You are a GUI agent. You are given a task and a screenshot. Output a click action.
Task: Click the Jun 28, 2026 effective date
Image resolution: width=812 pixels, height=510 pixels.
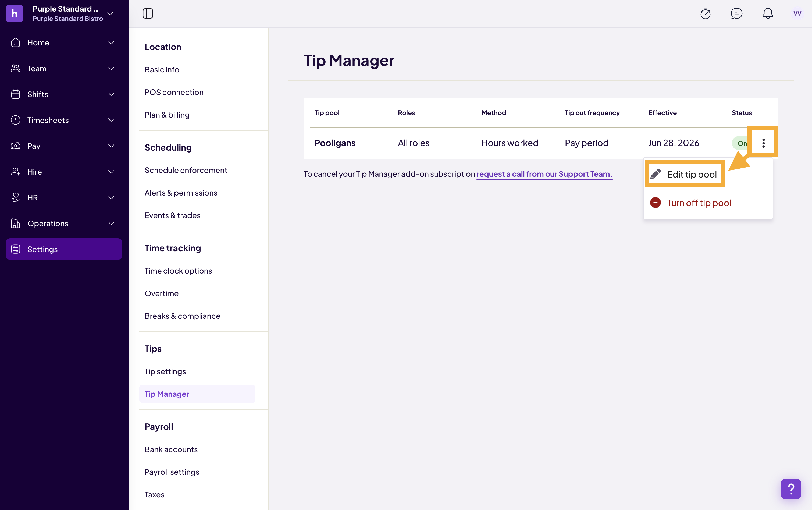(x=674, y=143)
